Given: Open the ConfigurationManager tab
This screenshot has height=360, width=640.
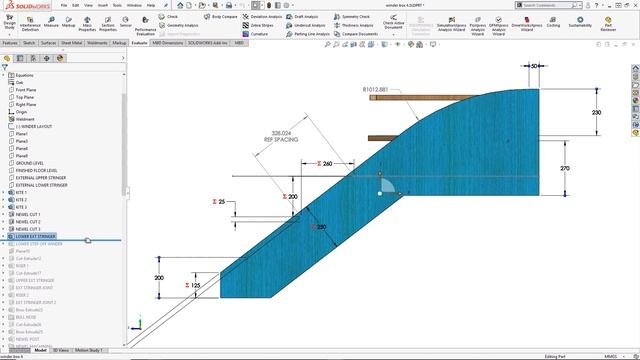Looking at the screenshot, I should click(x=33, y=58).
